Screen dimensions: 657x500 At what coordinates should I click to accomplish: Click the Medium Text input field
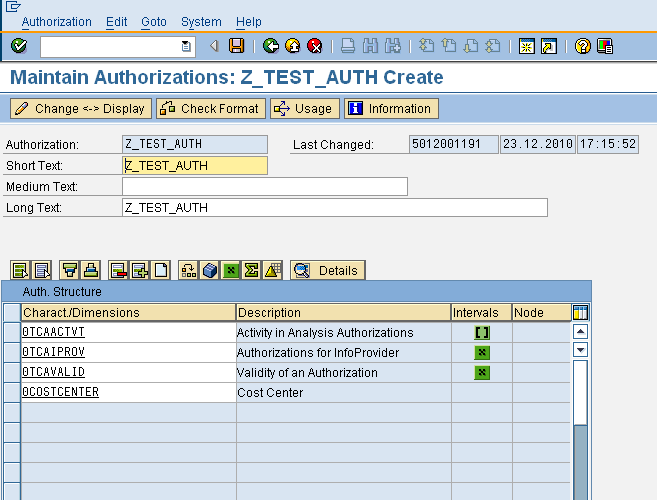point(265,187)
